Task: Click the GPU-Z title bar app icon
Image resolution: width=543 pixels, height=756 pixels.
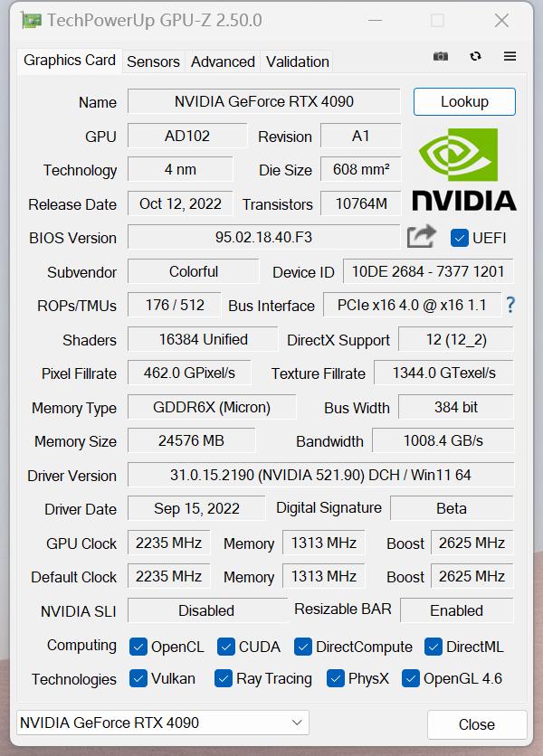Action: [x=31, y=20]
